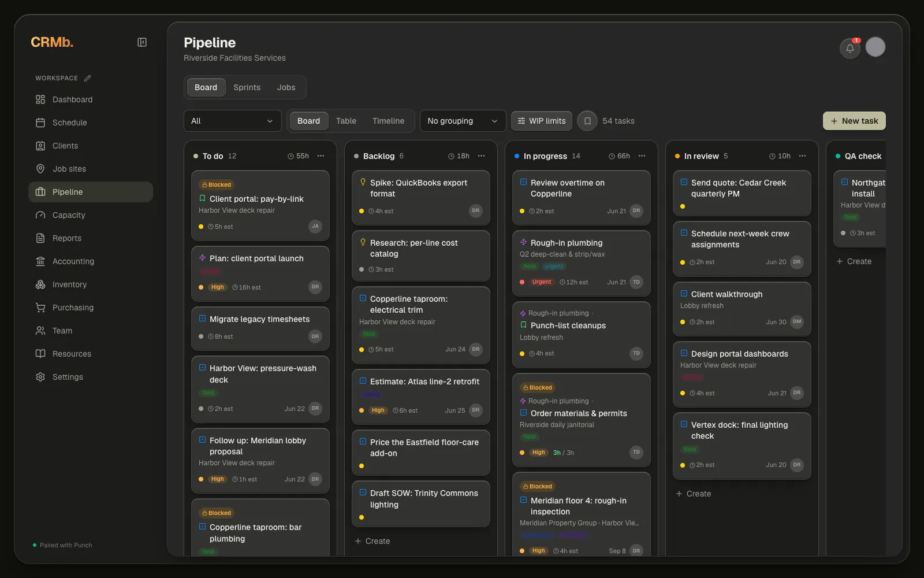Open the Dashboard page

[x=91, y=99]
